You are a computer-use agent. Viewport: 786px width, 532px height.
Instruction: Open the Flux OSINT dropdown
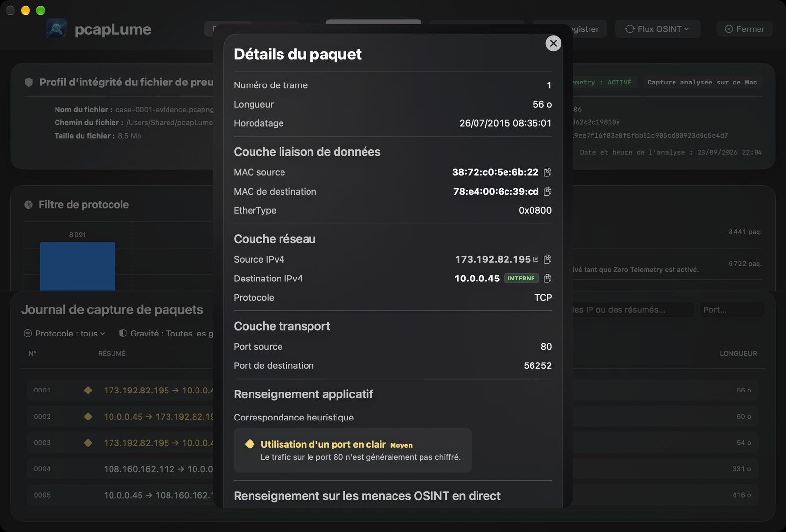[x=657, y=29]
